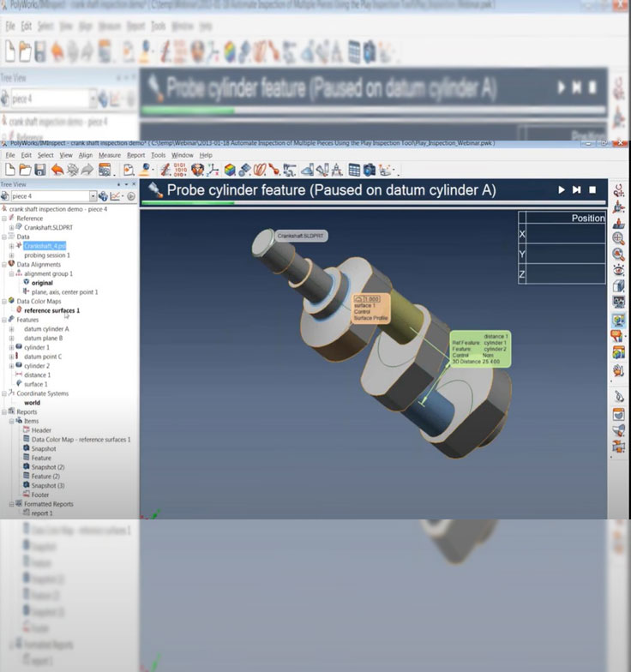The height and width of the screenshot is (672, 631).
Task: Collapse the Features tree node
Action: point(4,320)
